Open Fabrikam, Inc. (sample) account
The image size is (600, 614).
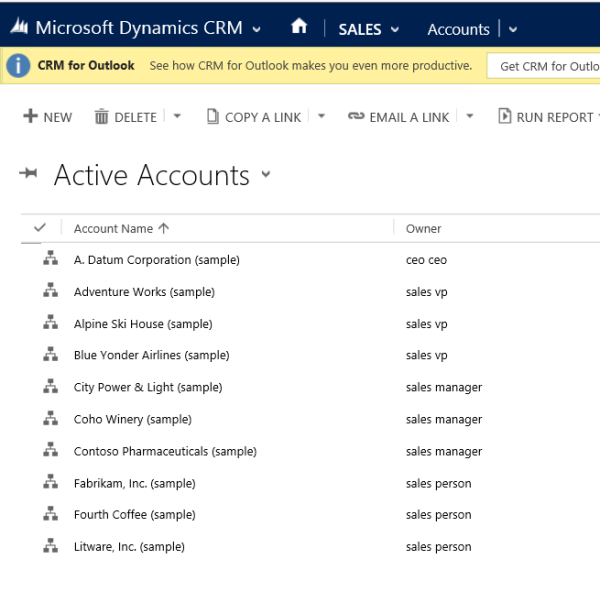point(135,484)
